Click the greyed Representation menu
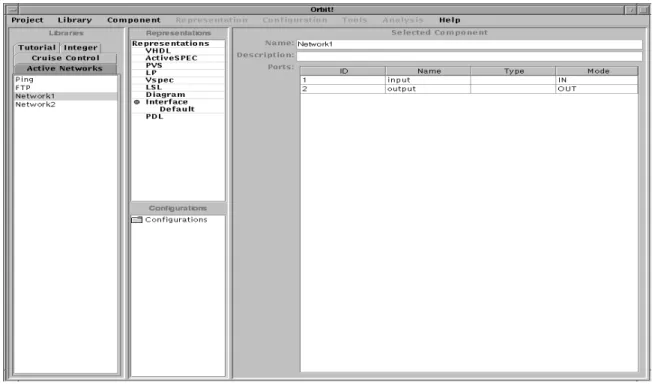The height and width of the screenshot is (386, 652). [212, 20]
